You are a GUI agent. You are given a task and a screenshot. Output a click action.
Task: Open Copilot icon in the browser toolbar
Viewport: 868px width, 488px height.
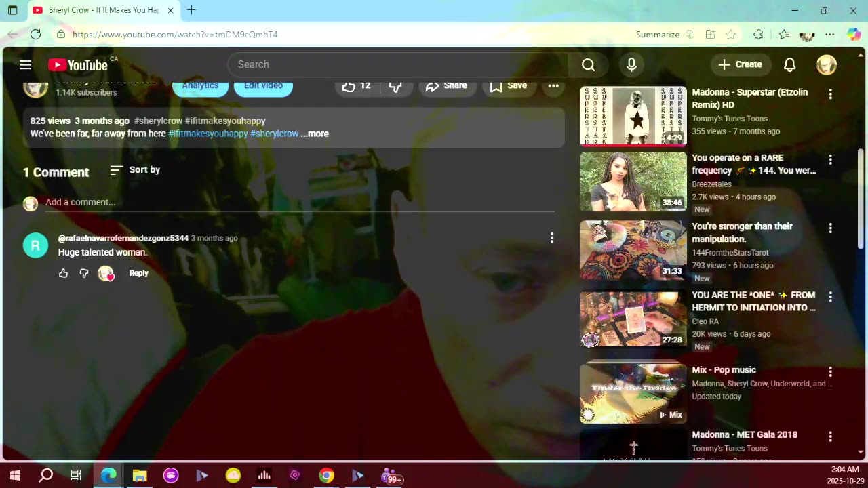(854, 34)
